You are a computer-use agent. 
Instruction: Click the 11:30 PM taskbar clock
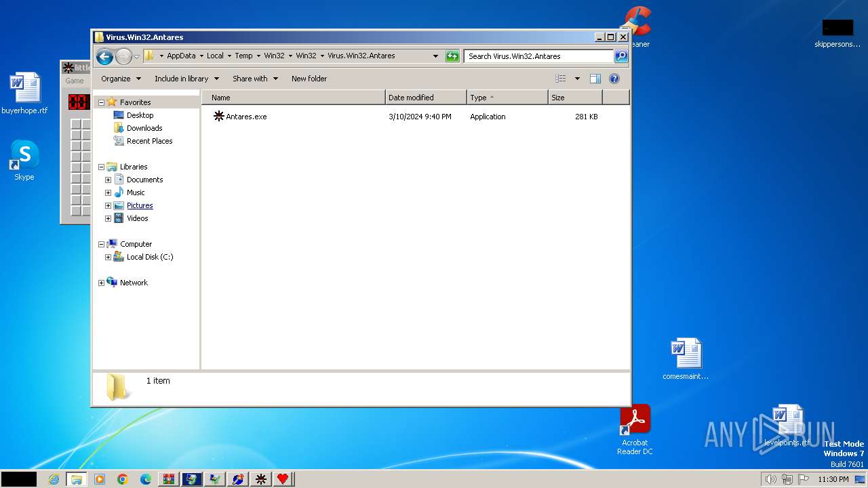(833, 479)
